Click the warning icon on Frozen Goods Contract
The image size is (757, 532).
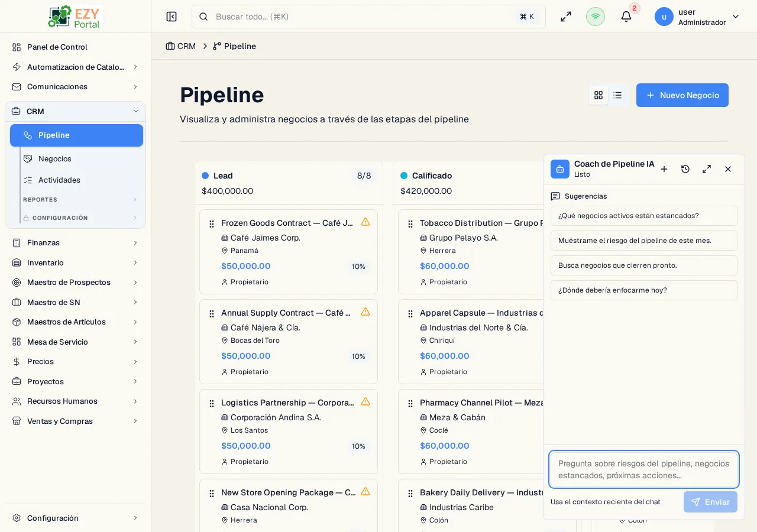tap(365, 222)
